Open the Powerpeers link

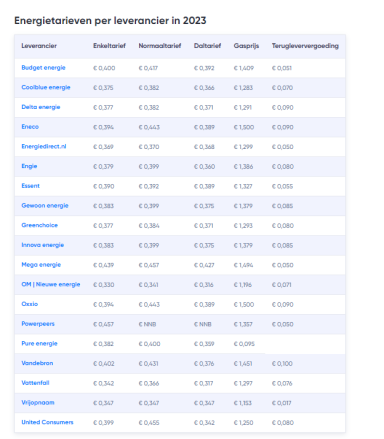point(38,324)
